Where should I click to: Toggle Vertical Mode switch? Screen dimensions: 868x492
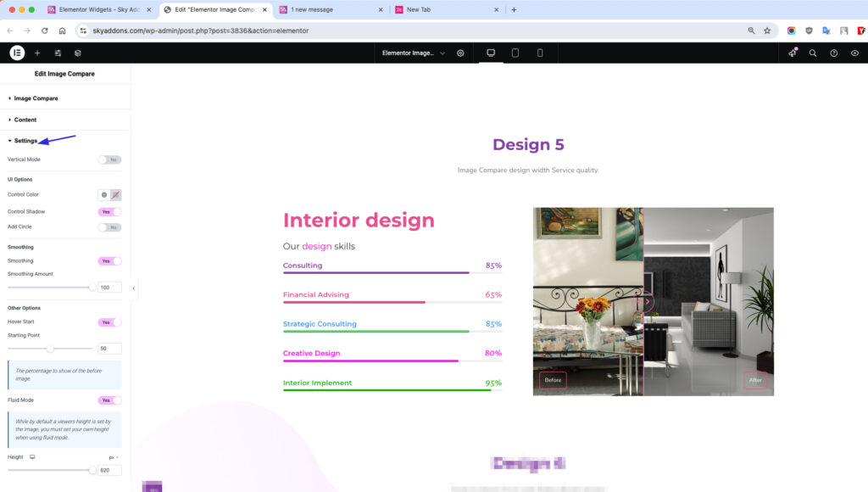point(109,159)
